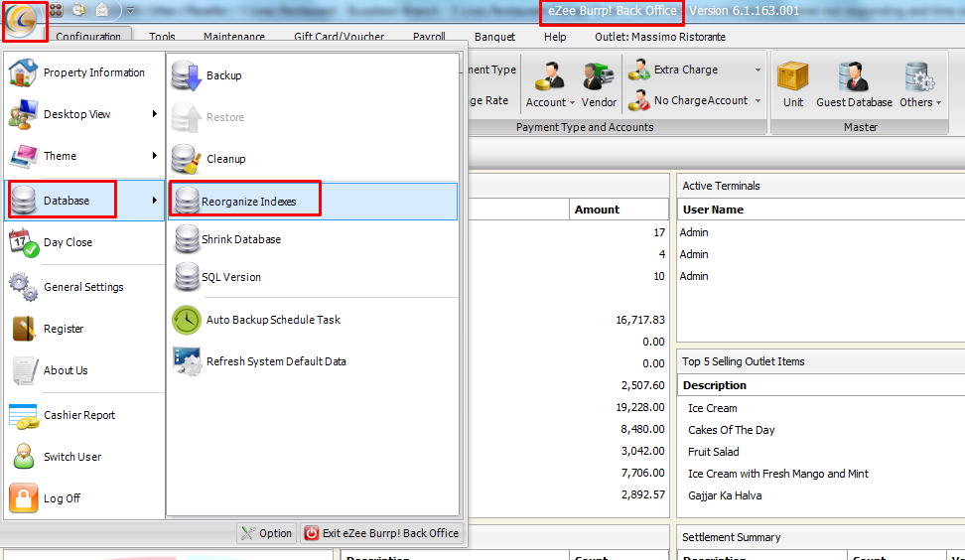Viewport: 965px width, 560px height.
Task: Check the SQL Version
Action: click(313, 277)
